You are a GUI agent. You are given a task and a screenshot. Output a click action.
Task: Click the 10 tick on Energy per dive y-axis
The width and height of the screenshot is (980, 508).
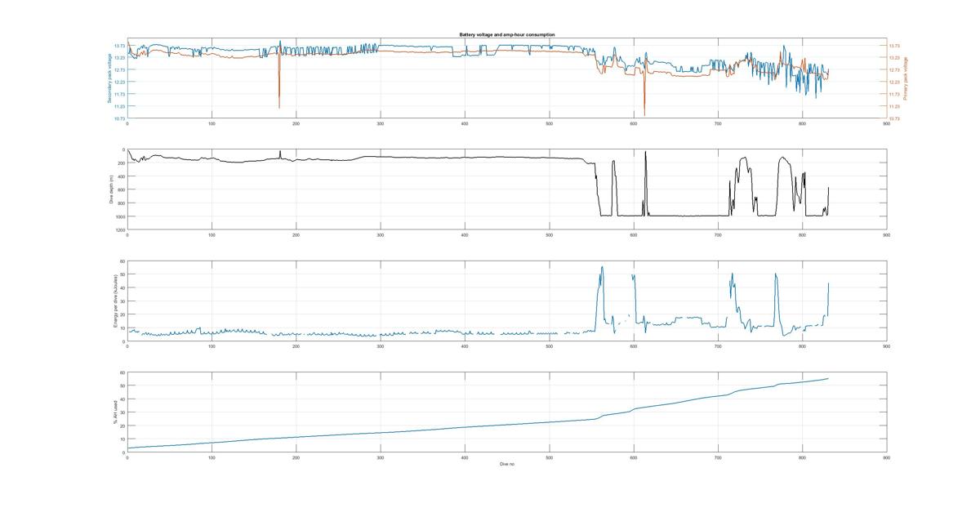[x=122, y=328]
